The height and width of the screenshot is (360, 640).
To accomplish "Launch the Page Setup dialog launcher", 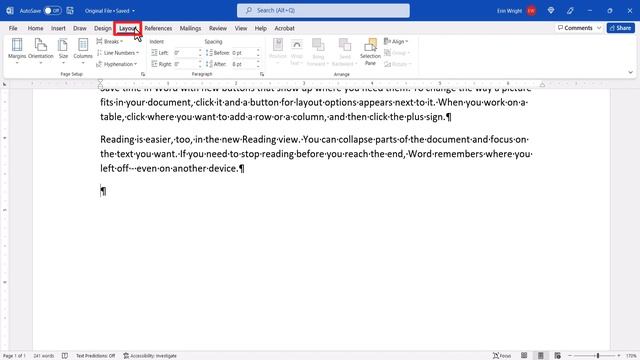I will click(143, 74).
